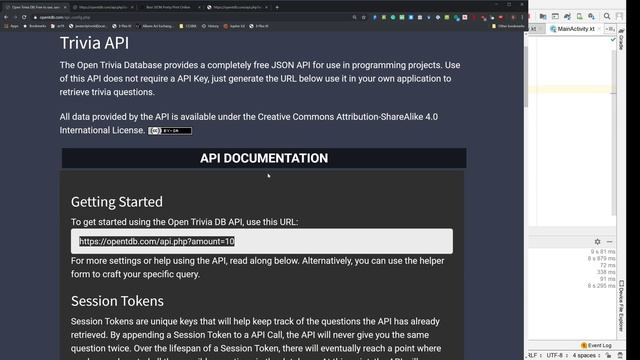640x360 pixels.
Task: Open Search Everywhere magnifier in Android Studio
Action: click(607, 16)
